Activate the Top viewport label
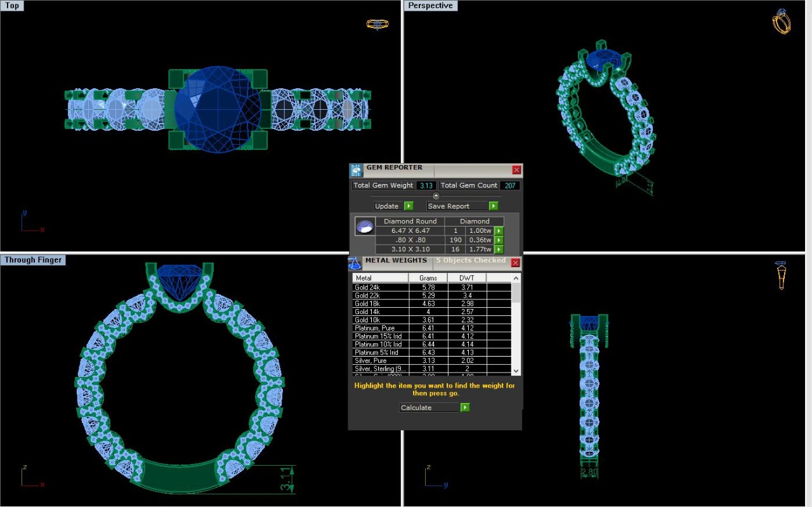The image size is (812, 507). [12, 6]
